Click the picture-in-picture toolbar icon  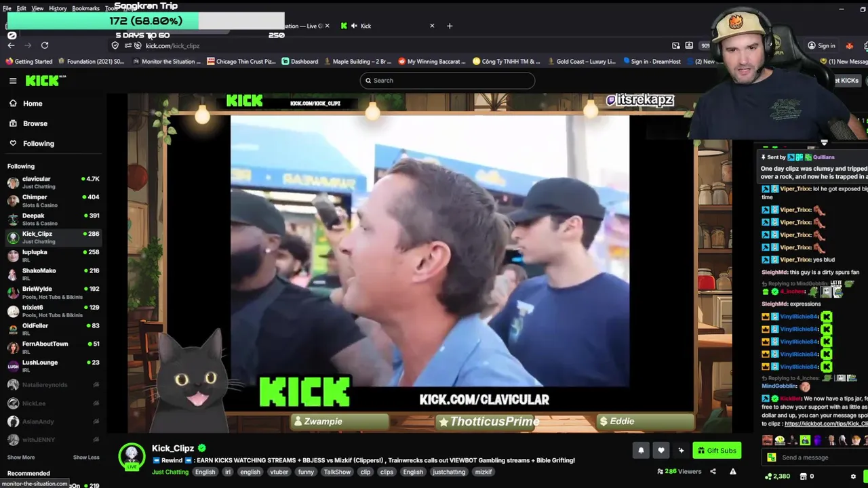676,45
